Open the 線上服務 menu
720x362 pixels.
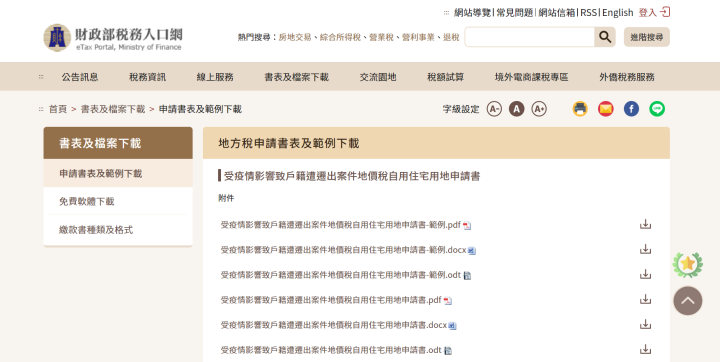click(215, 77)
